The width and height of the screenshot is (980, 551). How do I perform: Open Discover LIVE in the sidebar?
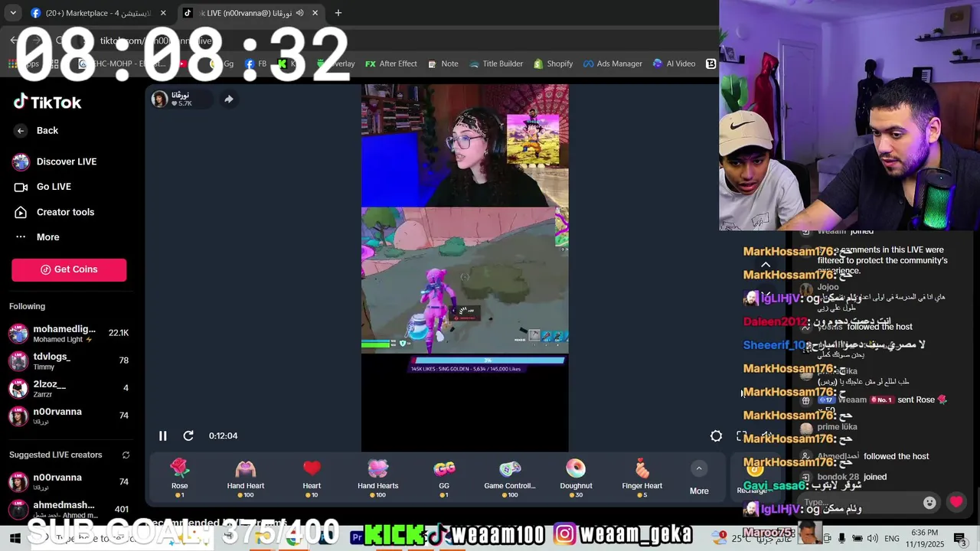click(55, 161)
